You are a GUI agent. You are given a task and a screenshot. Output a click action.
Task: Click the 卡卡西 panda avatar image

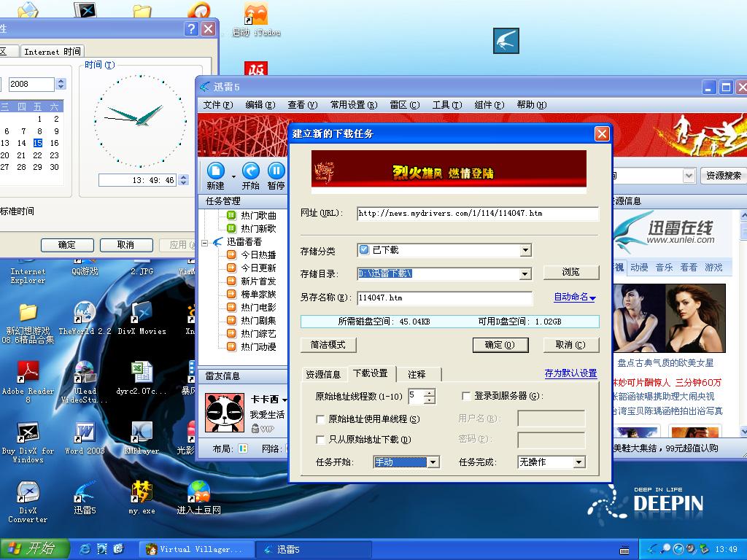pos(225,413)
